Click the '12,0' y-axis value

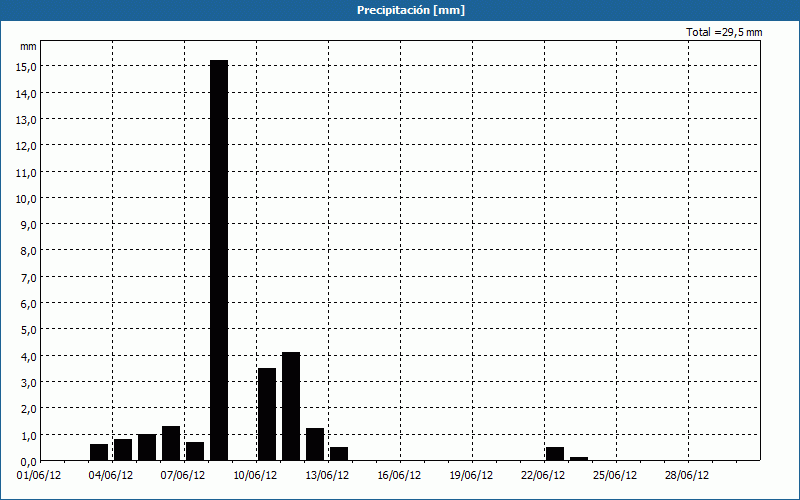[x=26, y=146]
